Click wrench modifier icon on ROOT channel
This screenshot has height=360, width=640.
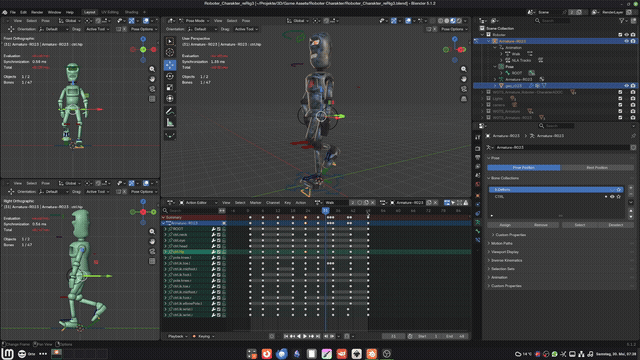[x=213, y=229]
